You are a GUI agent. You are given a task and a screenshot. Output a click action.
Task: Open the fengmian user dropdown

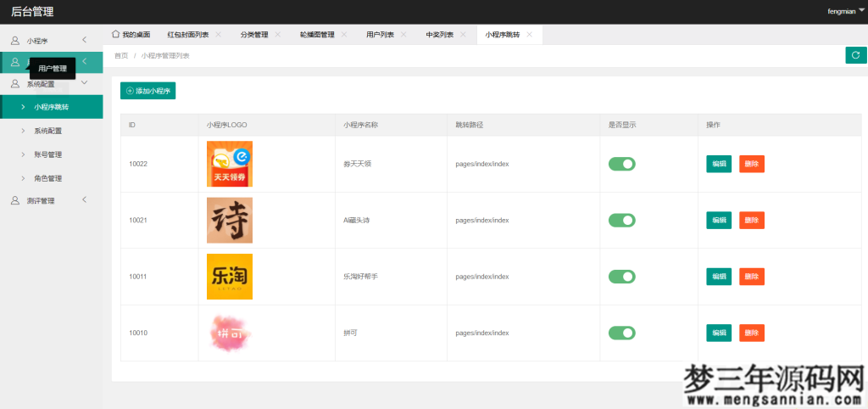click(845, 11)
